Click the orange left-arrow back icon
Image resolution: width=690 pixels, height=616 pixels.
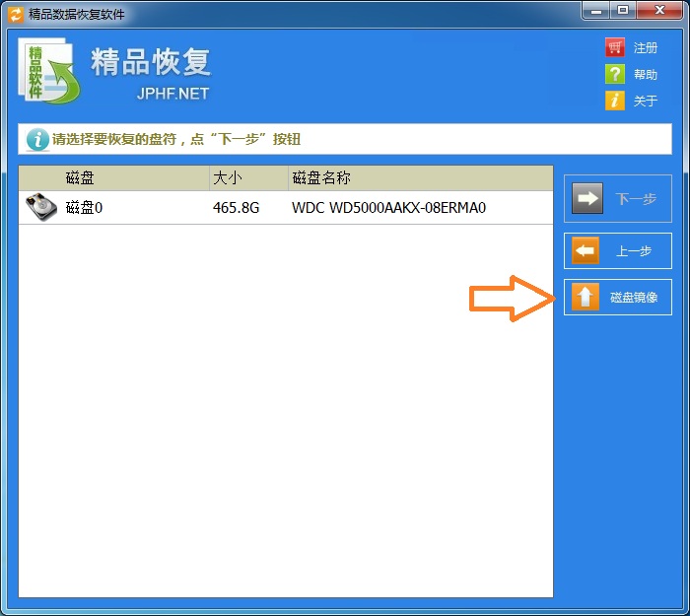click(586, 250)
